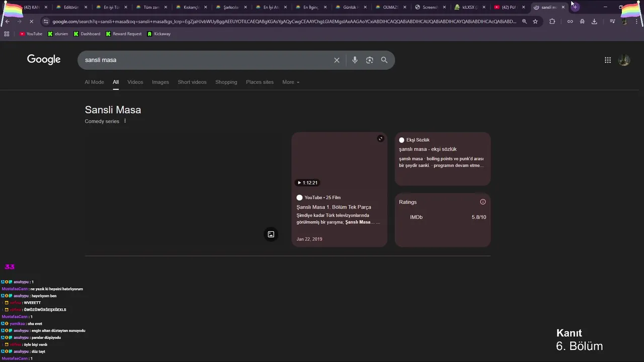The image size is (644, 362).
Task: Open the elunien bookmark
Action: 58,34
